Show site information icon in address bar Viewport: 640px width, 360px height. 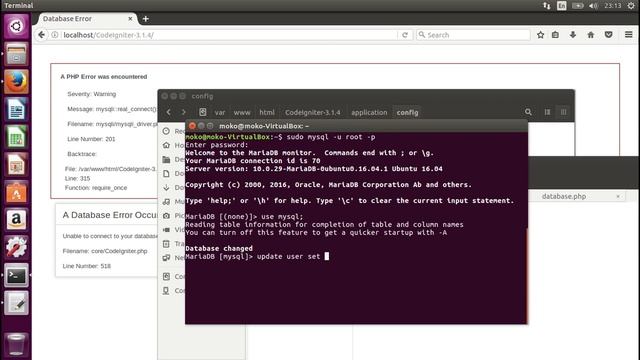click(55, 35)
